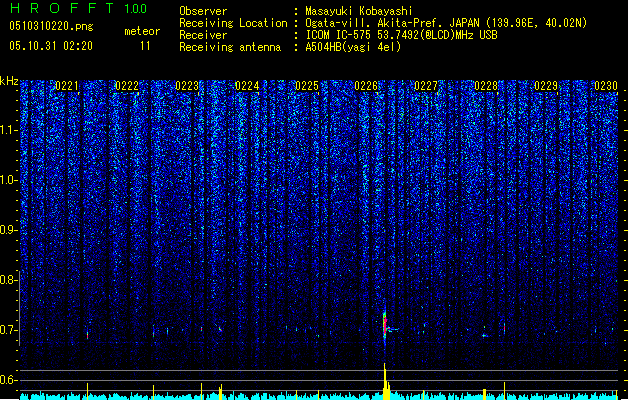Click the 1.0 kHz axis label
Image resolution: width=629 pixels, height=400 pixels.
click(8, 180)
